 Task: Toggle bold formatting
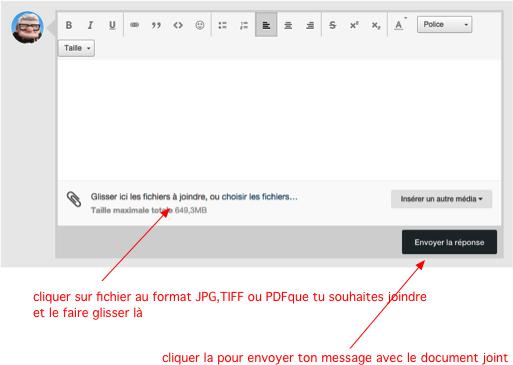click(69, 25)
